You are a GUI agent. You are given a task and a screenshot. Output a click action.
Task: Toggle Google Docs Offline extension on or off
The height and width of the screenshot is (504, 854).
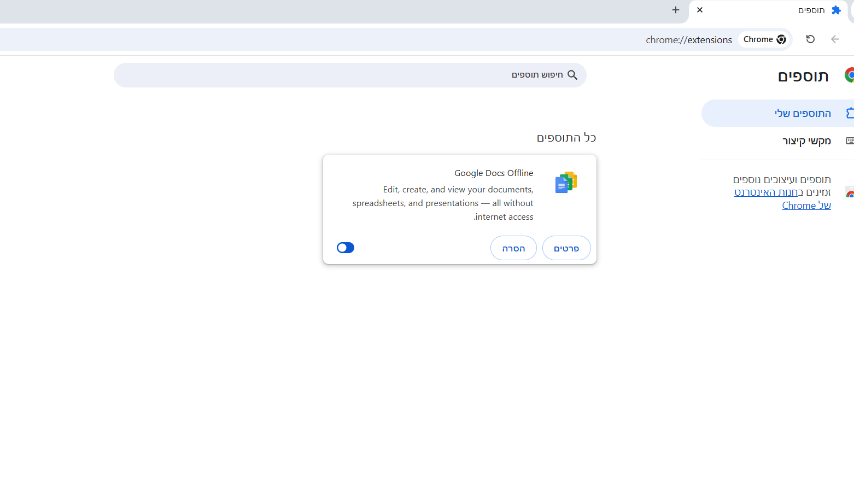click(x=346, y=248)
